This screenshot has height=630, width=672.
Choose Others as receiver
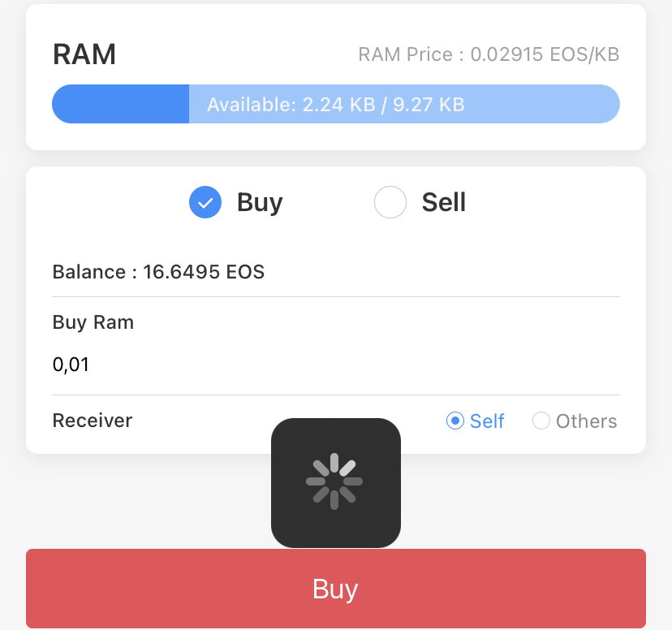[575, 421]
